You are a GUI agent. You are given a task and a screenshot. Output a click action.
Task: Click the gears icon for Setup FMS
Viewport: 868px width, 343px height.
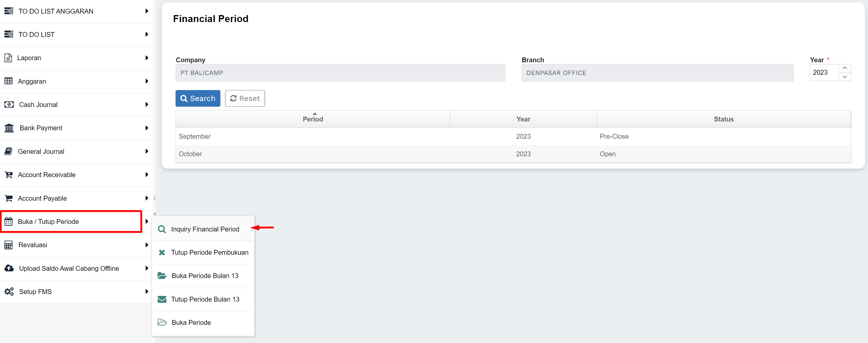9,292
